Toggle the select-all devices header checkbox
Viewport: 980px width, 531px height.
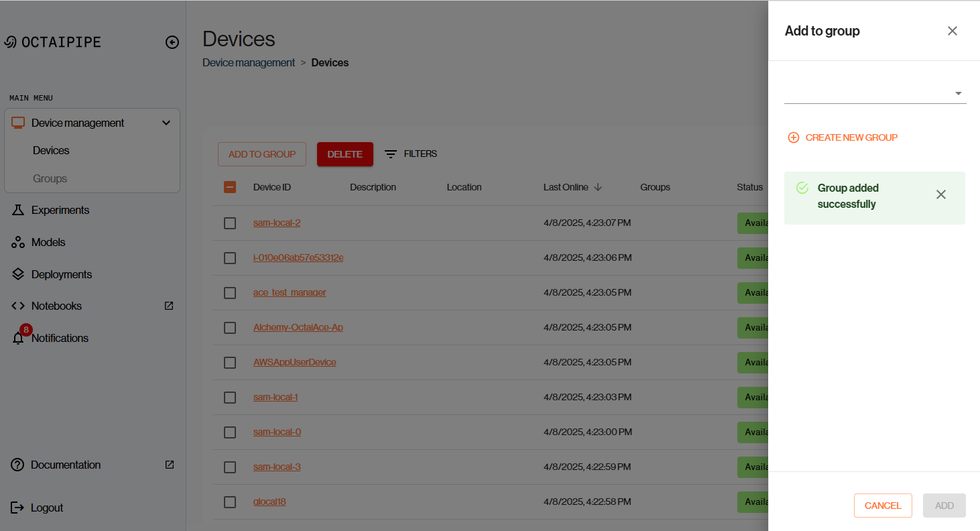230,187
